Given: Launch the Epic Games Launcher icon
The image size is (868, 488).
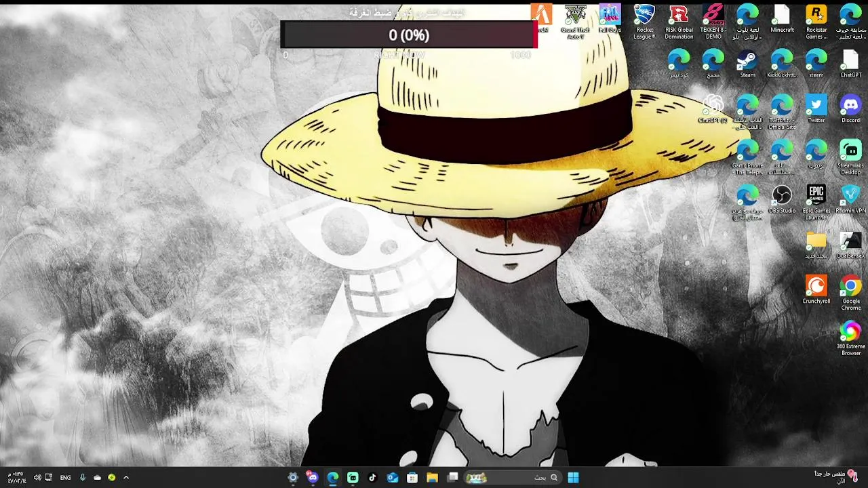Looking at the screenshot, I should point(816,202).
